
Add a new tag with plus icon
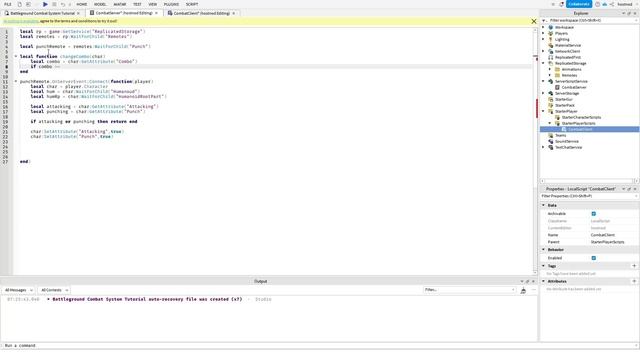[x=634, y=266]
